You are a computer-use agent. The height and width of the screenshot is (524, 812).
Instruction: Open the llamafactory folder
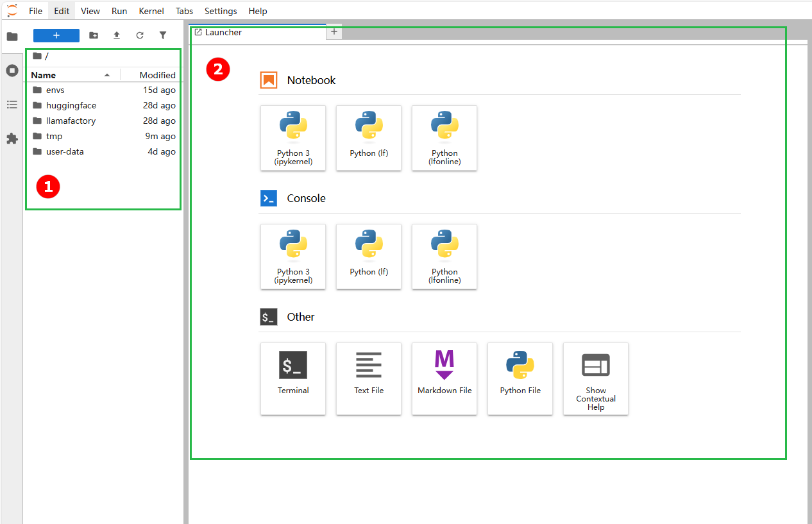click(x=71, y=121)
